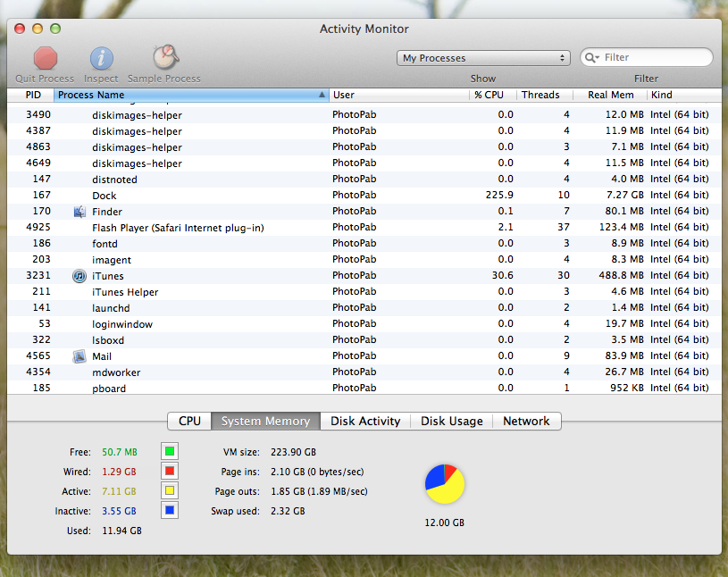Select the Finder icon in process list

pos(79,212)
